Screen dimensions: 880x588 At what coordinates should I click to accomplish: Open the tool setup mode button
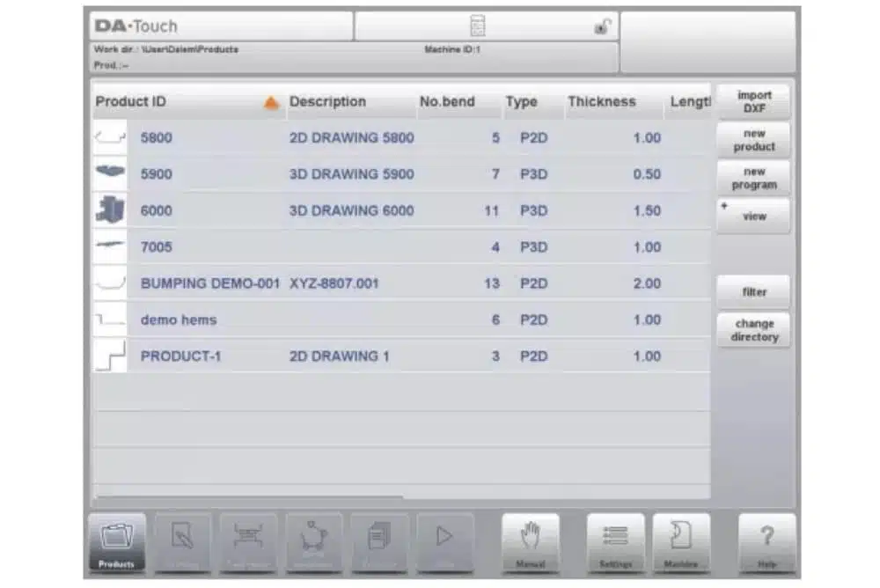(x=248, y=542)
